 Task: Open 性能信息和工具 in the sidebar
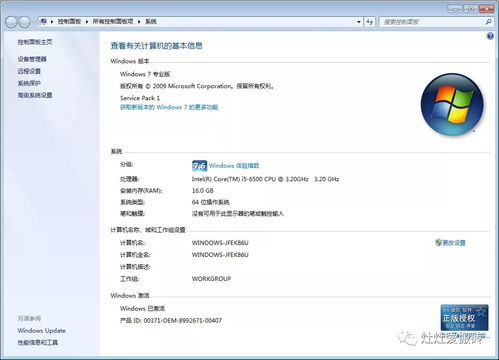pyautogui.click(x=38, y=343)
